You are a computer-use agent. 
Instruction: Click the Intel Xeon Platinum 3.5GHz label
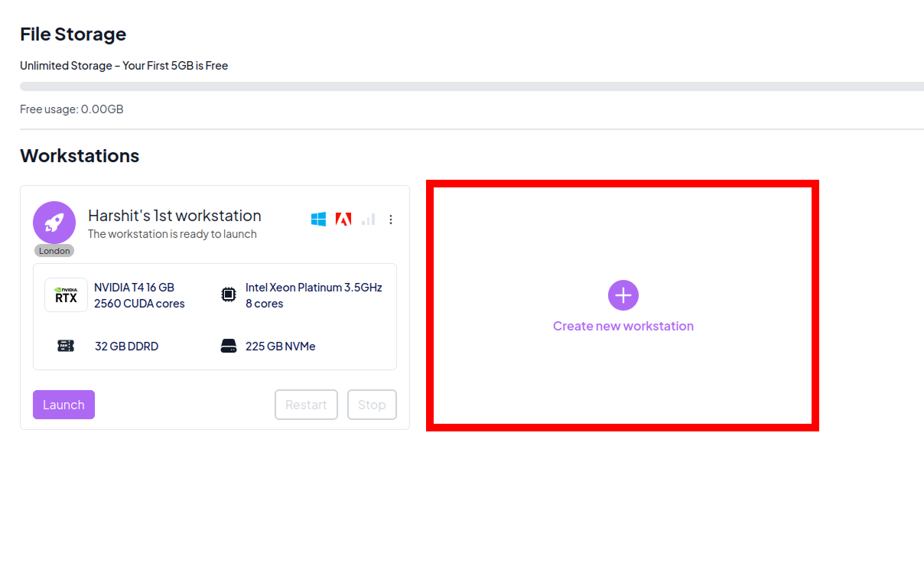click(x=314, y=288)
